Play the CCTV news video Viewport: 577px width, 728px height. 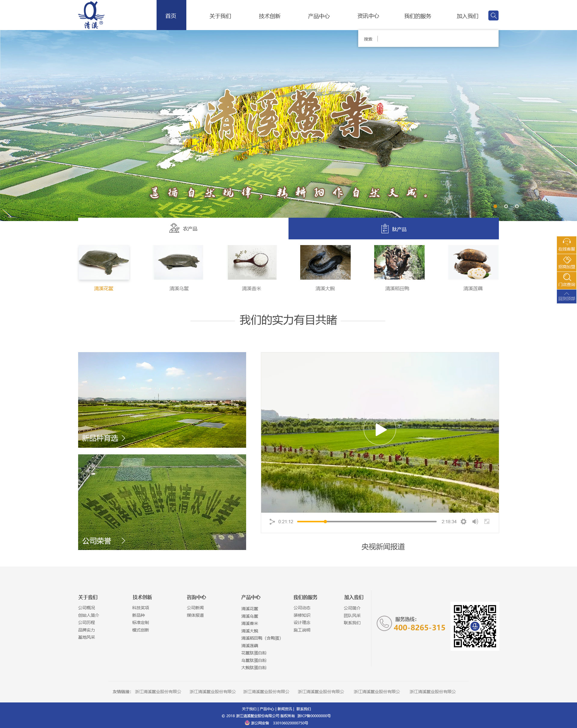click(x=380, y=429)
